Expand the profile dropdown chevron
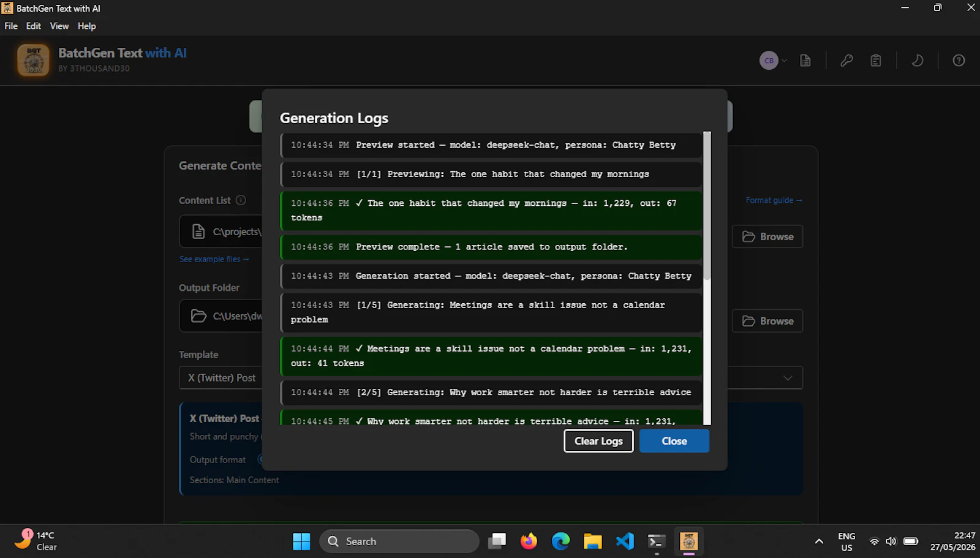Viewport: 980px width, 558px height. (784, 61)
